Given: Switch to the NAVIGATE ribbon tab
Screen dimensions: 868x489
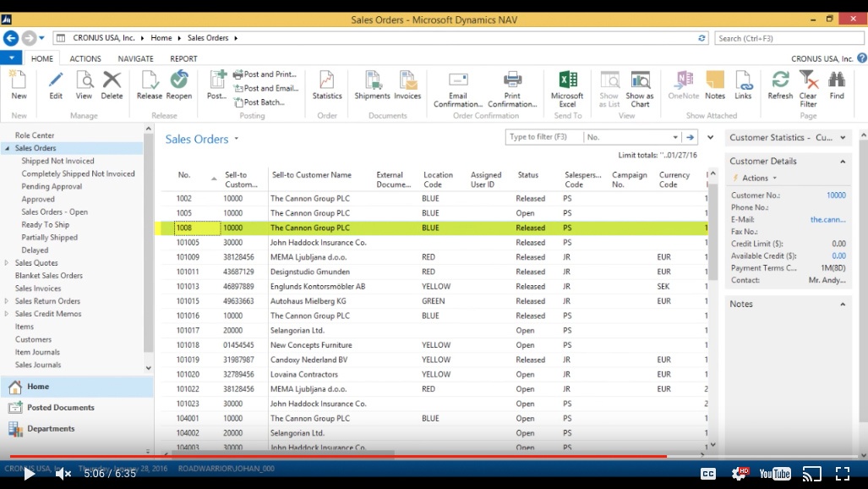Looking at the screenshot, I should coord(135,58).
